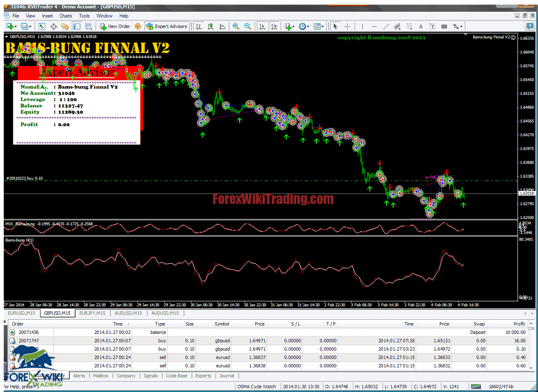Click the Zoom In magnifier

pyautogui.click(x=236, y=26)
